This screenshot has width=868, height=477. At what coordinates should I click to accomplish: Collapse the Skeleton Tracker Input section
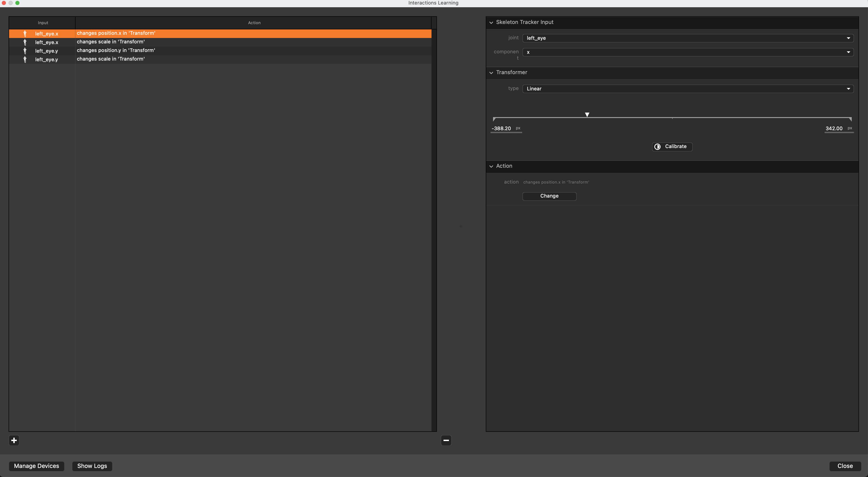tap(491, 23)
